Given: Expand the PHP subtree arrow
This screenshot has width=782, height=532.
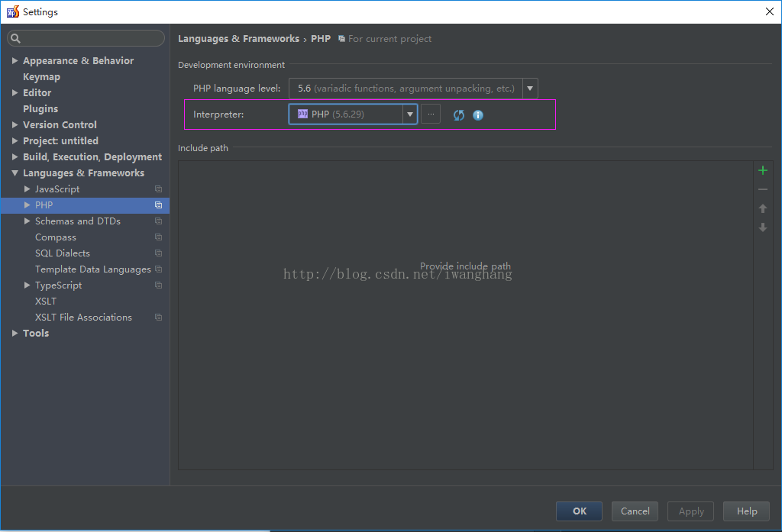Looking at the screenshot, I should pos(27,205).
